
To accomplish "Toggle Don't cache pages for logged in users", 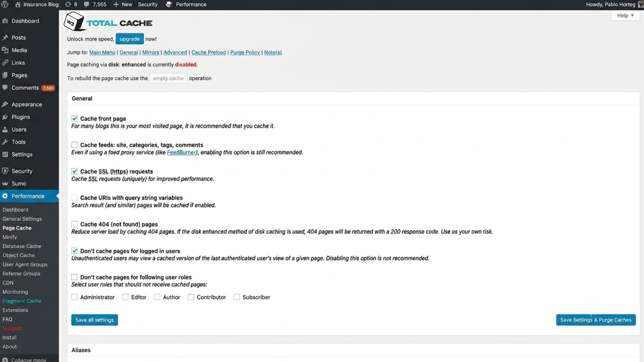I will point(74,251).
